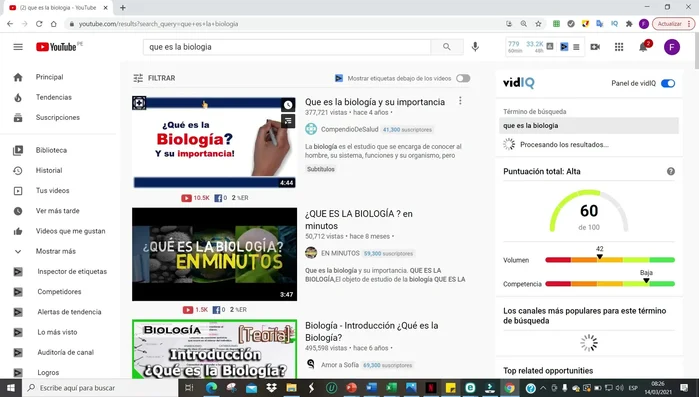This screenshot has width=699, height=397.
Task: Toggle Mostrar etiquetas debajo de los videos
Action: click(x=463, y=78)
